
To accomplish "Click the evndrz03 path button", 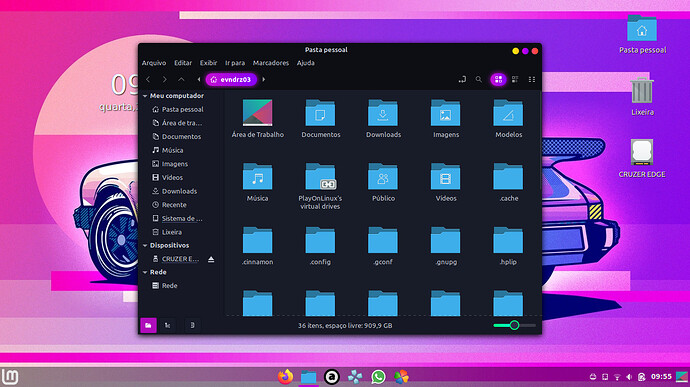I will click(231, 80).
